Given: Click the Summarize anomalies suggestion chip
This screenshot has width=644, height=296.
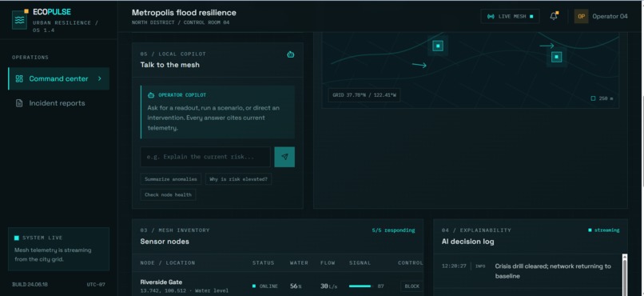Looking at the screenshot, I should pyautogui.click(x=171, y=179).
